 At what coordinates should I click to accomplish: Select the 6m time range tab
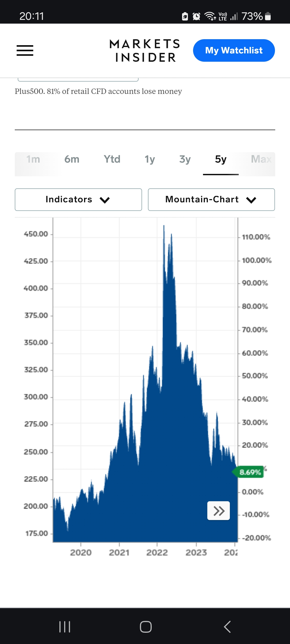(72, 159)
